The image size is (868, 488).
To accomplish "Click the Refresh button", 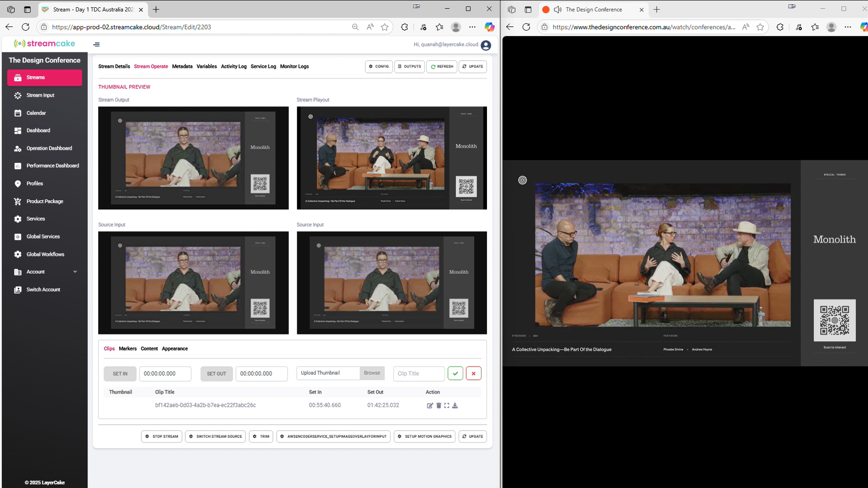I will [x=441, y=67].
